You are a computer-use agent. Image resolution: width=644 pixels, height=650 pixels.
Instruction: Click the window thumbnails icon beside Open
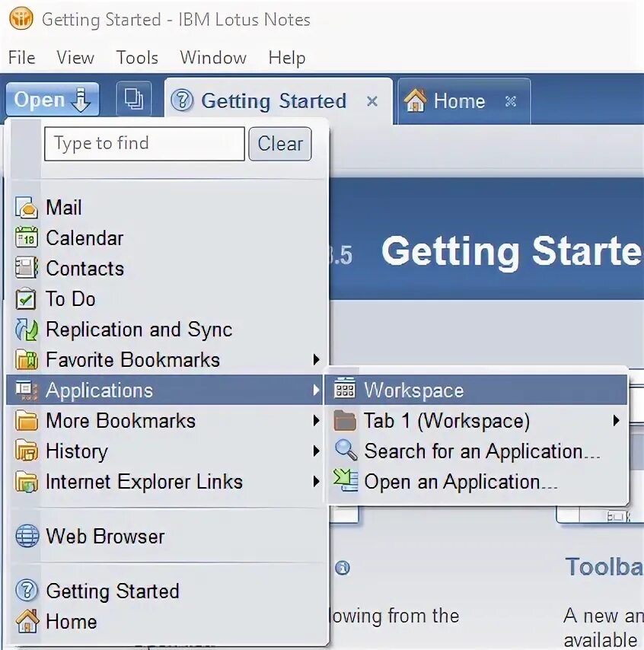click(134, 99)
